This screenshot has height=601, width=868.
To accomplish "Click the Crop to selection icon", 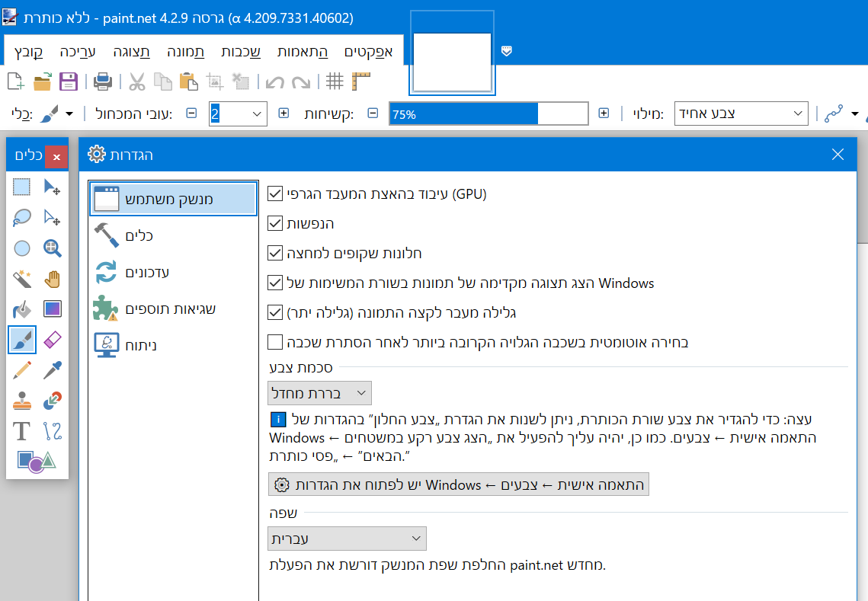I will [x=215, y=82].
